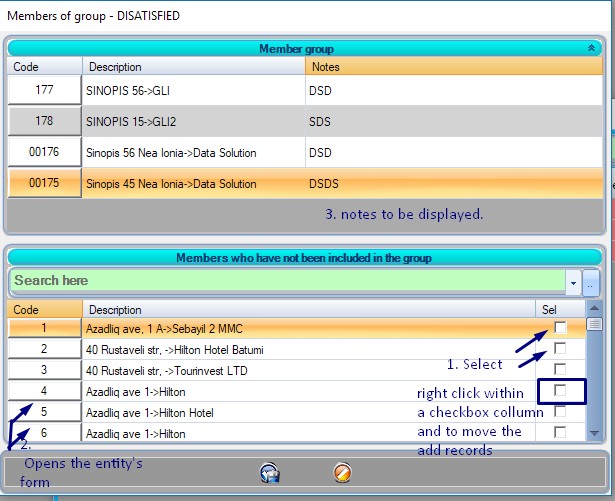The image size is (615, 501).
Task: Collapse the Member group panel
Action: pyautogui.click(x=589, y=48)
